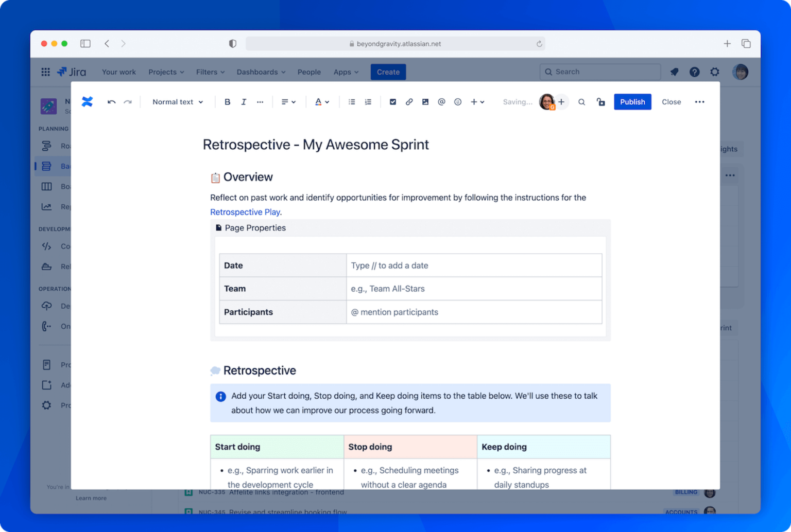Open the Normal text style dropdown
791x532 pixels.
[x=177, y=101]
